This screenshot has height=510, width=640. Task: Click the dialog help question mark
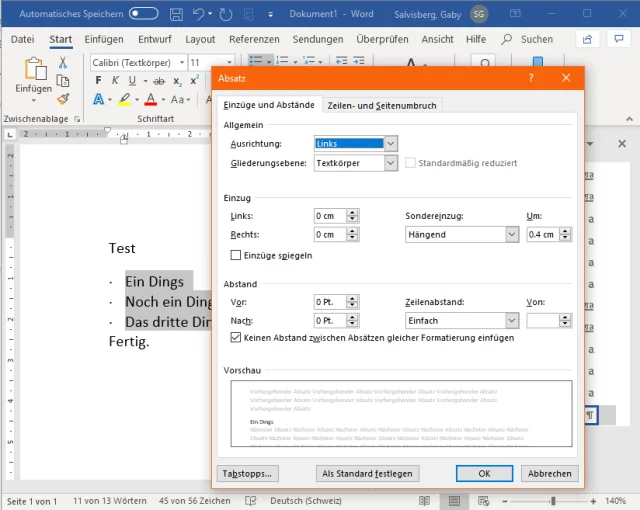pos(531,78)
